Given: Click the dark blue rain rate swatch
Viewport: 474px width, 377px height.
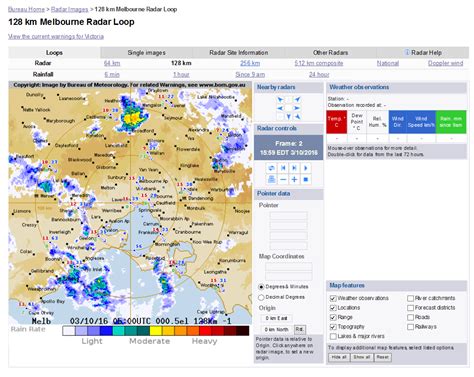Looking at the screenshot, I should coord(106,331).
